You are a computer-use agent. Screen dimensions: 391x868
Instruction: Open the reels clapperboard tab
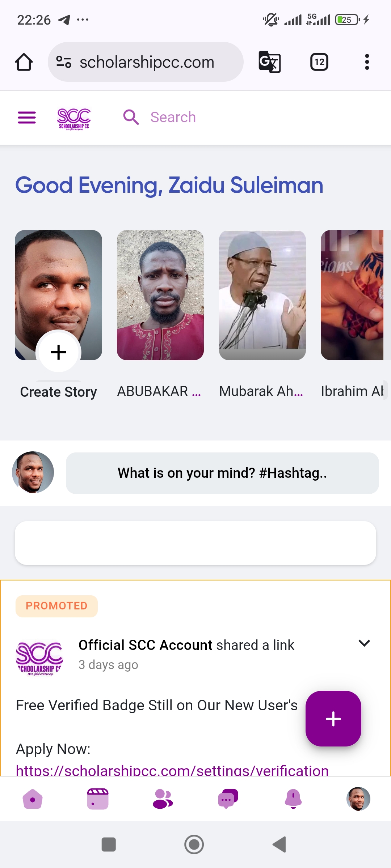(98, 799)
